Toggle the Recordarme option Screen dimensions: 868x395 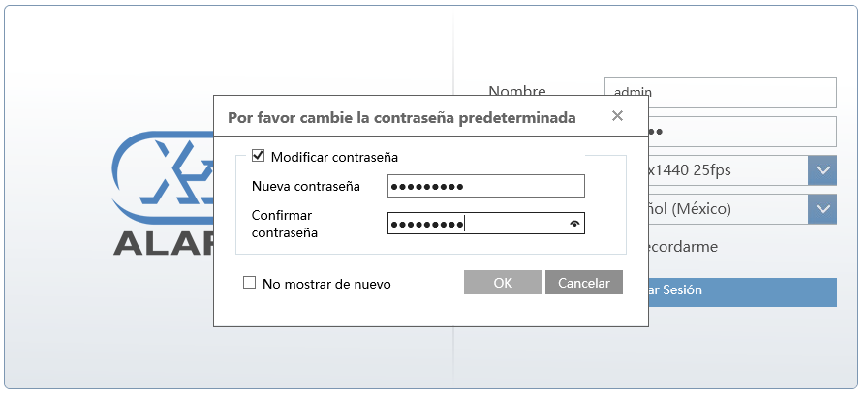pos(681,246)
